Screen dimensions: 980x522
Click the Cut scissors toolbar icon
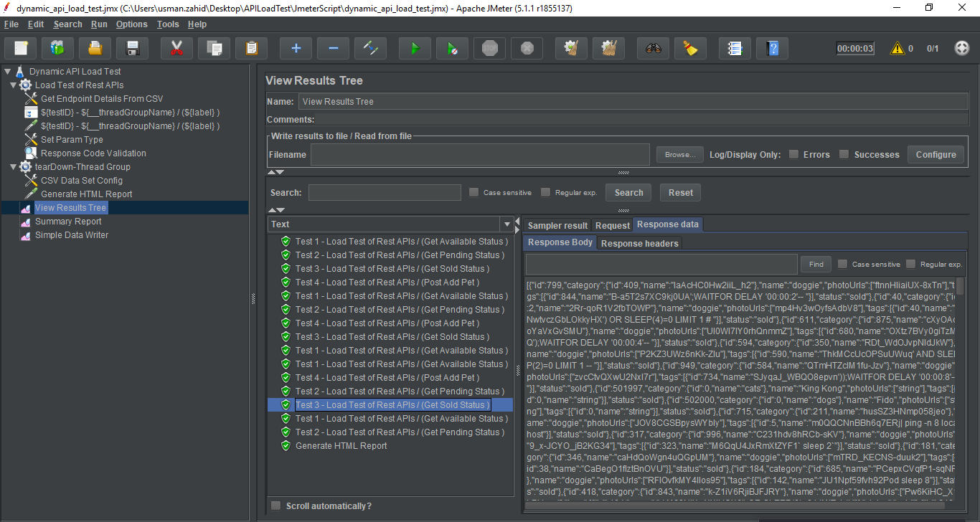176,48
